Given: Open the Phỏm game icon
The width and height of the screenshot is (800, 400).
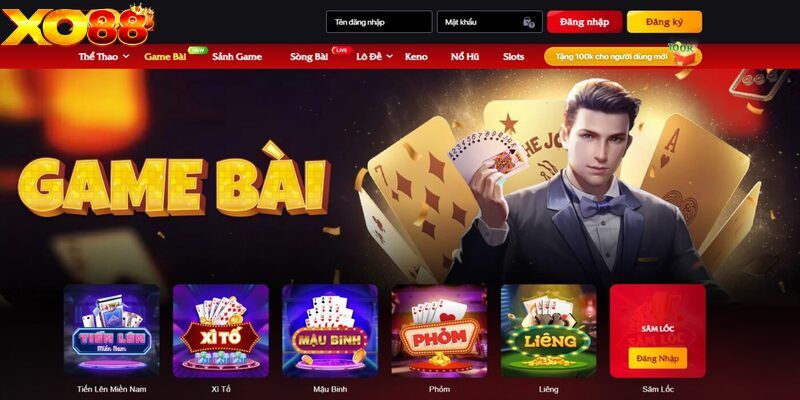Looking at the screenshot, I should (x=439, y=331).
